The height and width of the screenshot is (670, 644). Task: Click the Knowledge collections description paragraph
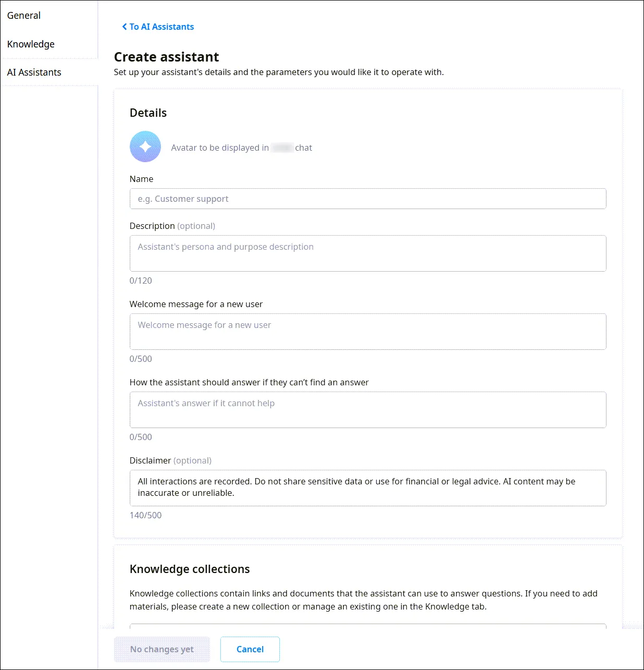tap(364, 600)
